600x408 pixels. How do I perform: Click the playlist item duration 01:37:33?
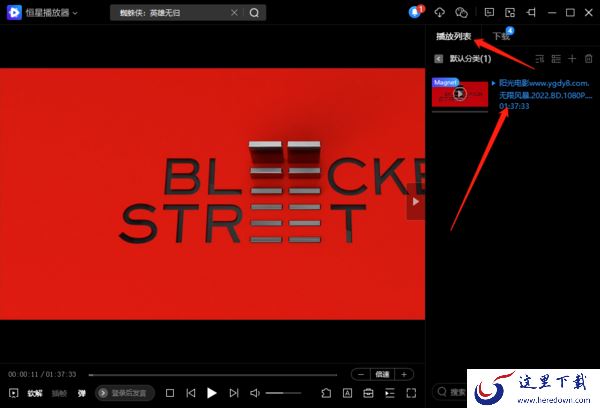[x=514, y=106]
